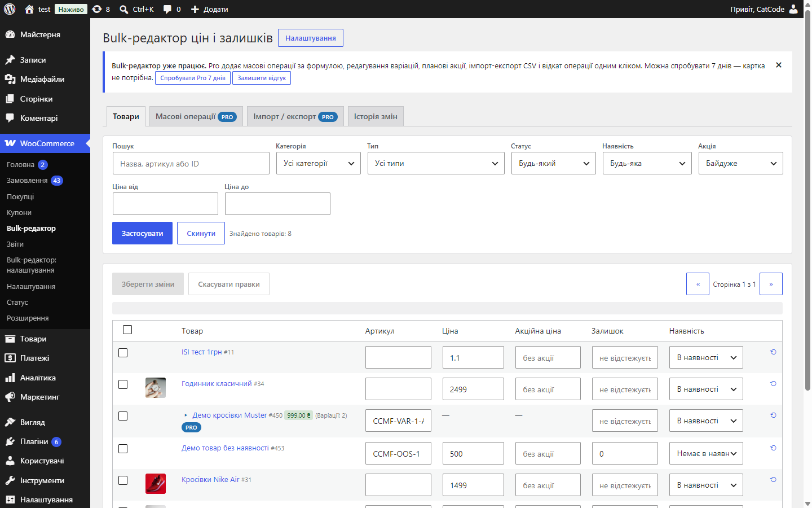Screen dimensions: 812x508
Task: Open the Немає в наявності dropdown
Action: [706, 453]
